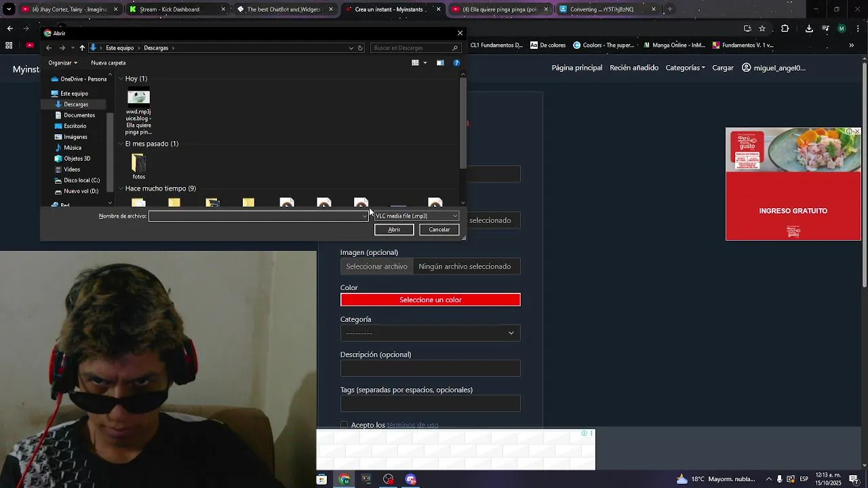Switch to the Jhay Cortez, Tainy YouTube tab
Image resolution: width=868 pixels, height=488 pixels.
[x=68, y=9]
